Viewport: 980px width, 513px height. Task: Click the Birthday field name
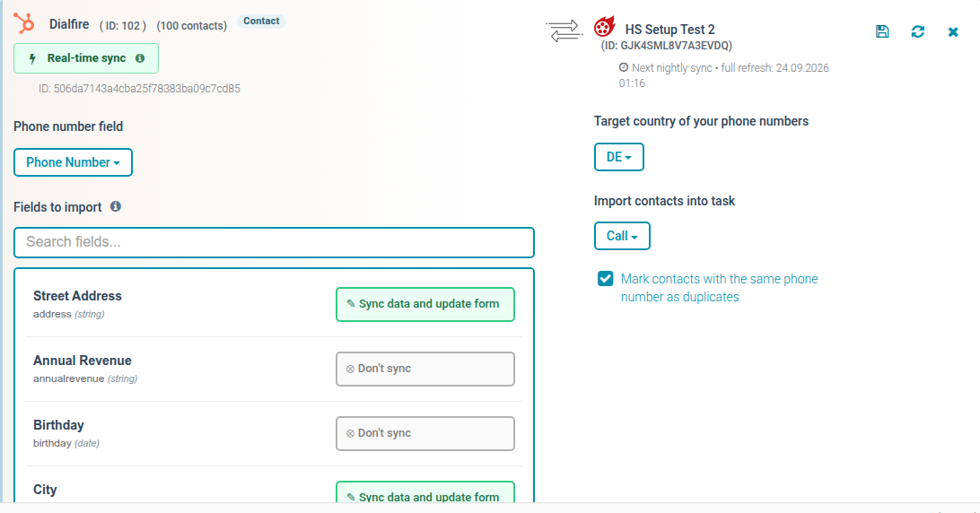tap(58, 425)
